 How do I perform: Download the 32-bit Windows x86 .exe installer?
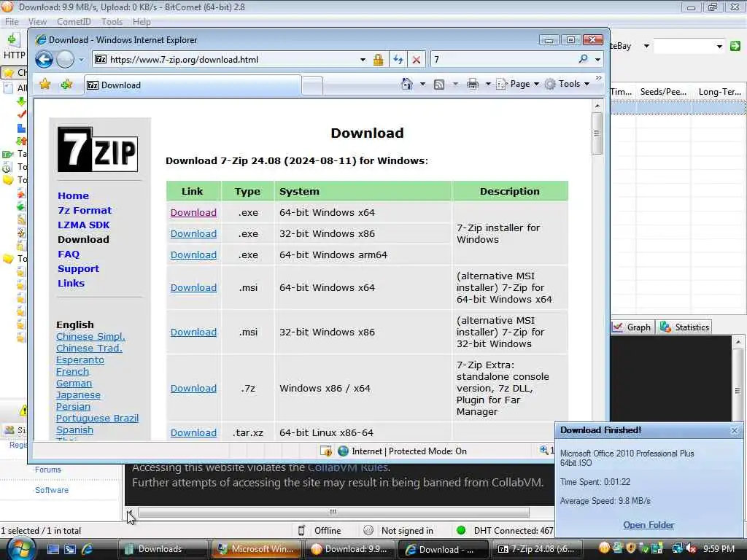coord(193,234)
